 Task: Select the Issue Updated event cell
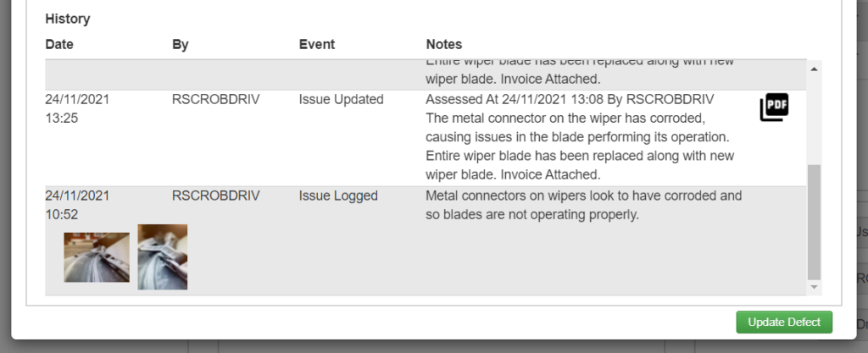point(341,99)
